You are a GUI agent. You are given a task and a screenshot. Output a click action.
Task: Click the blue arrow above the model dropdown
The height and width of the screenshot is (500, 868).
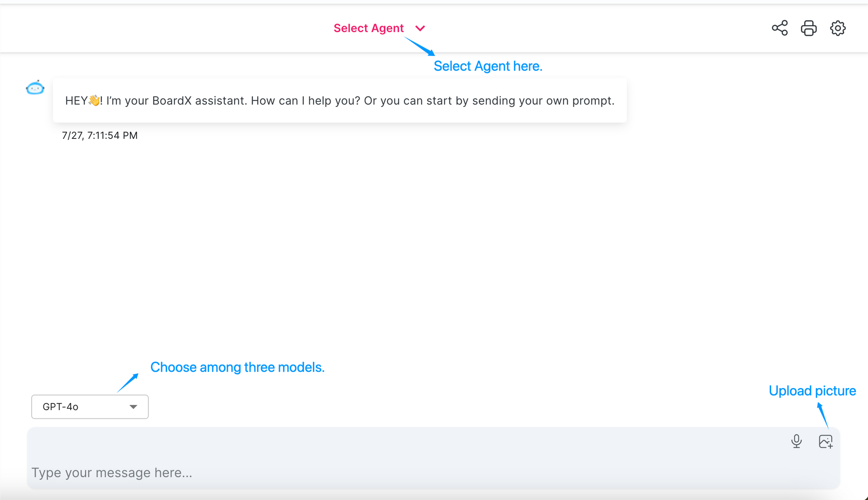128,383
